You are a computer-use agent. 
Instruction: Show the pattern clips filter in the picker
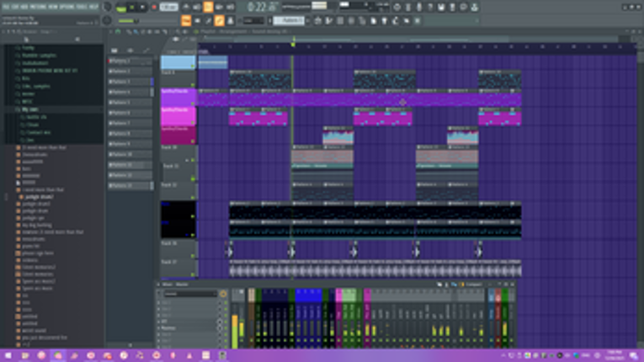pyautogui.click(x=114, y=51)
